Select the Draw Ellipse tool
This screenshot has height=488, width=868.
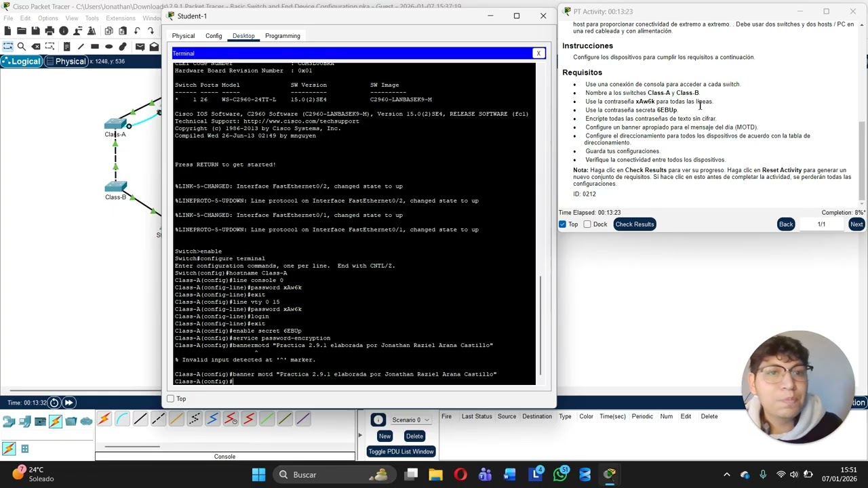point(108,46)
